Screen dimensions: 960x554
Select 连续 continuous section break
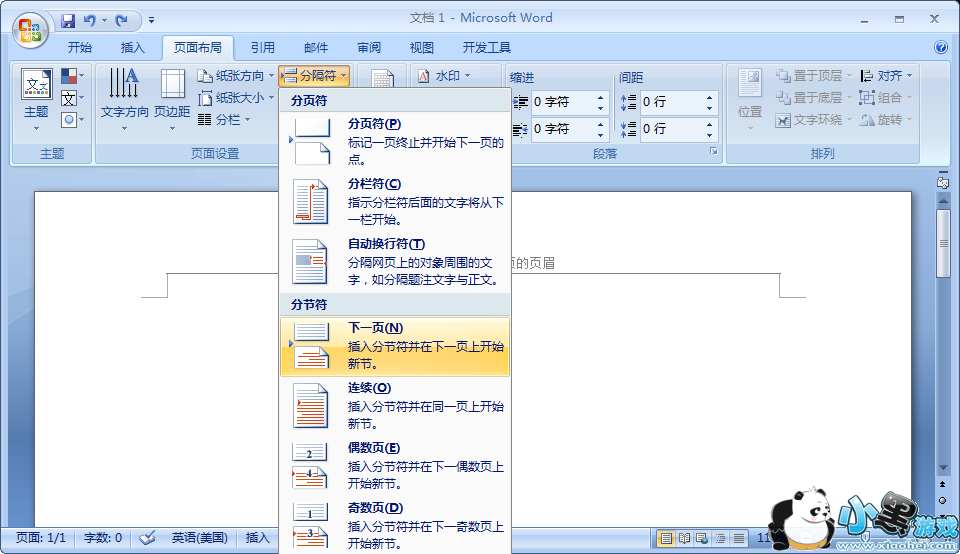click(395, 406)
